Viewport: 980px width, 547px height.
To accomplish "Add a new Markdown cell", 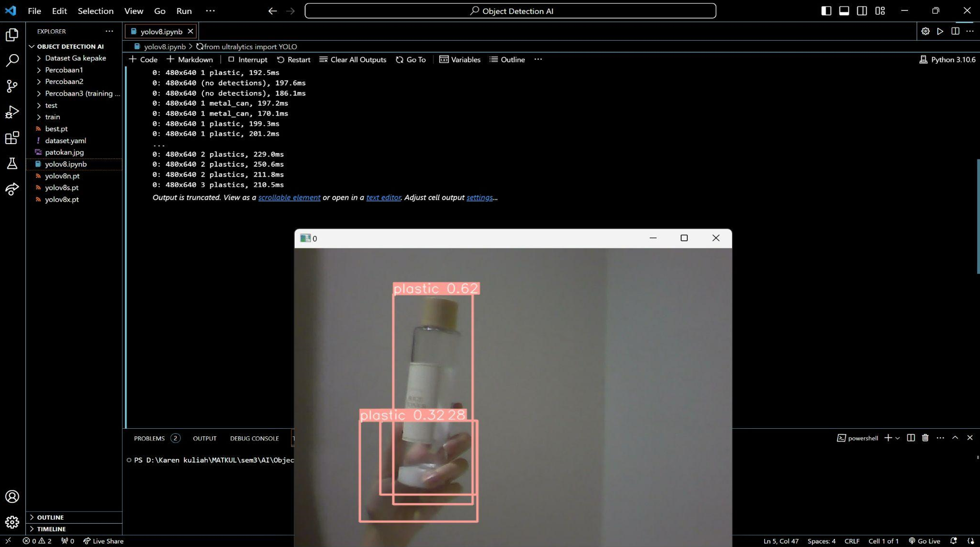I will click(190, 59).
